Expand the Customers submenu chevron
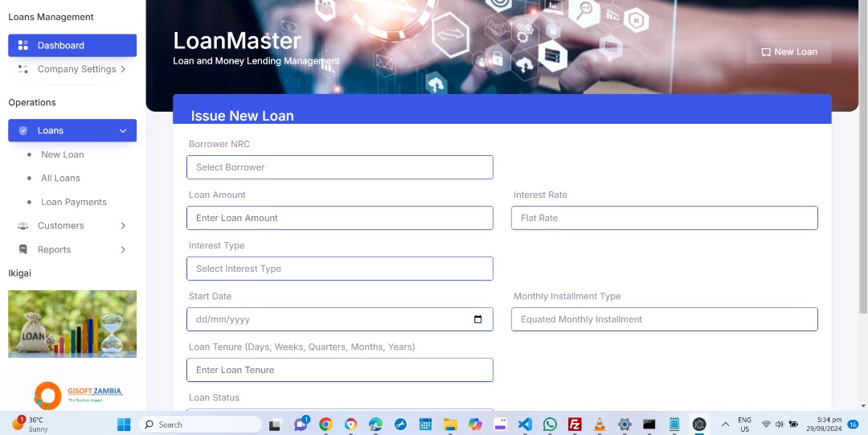 (123, 226)
